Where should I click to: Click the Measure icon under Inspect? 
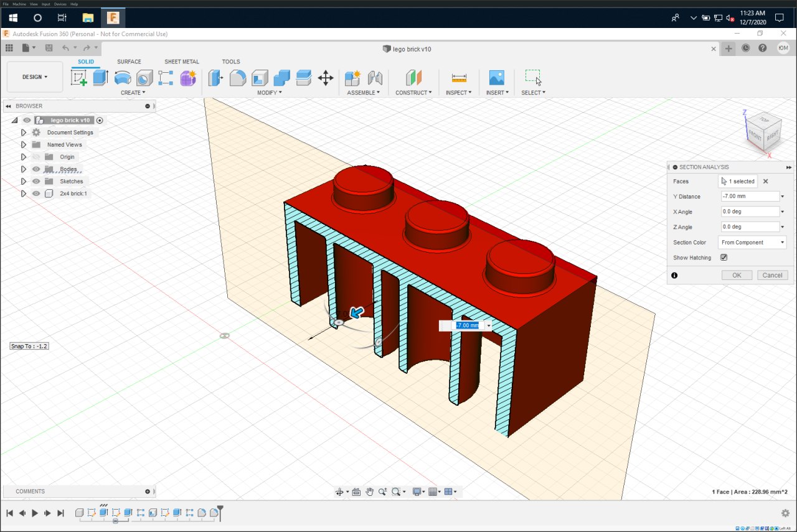tap(459, 78)
